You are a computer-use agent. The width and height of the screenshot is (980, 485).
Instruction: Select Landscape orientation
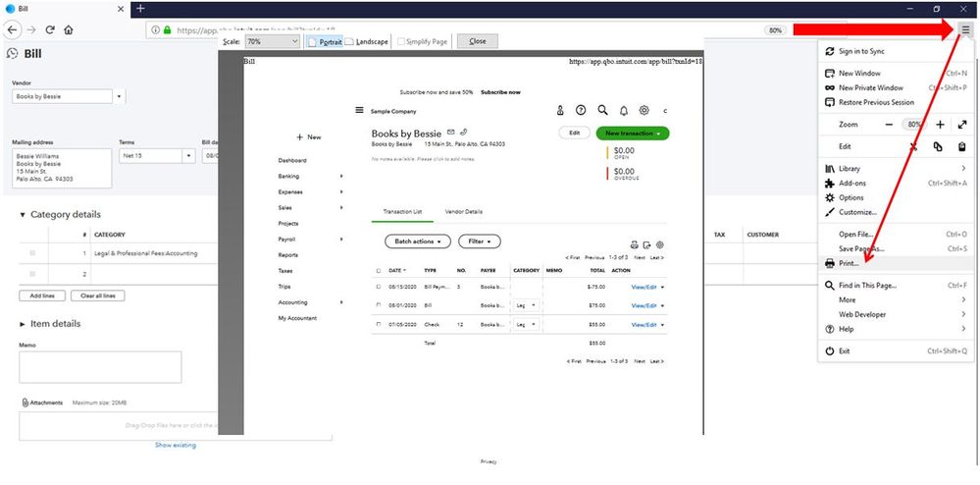click(367, 41)
